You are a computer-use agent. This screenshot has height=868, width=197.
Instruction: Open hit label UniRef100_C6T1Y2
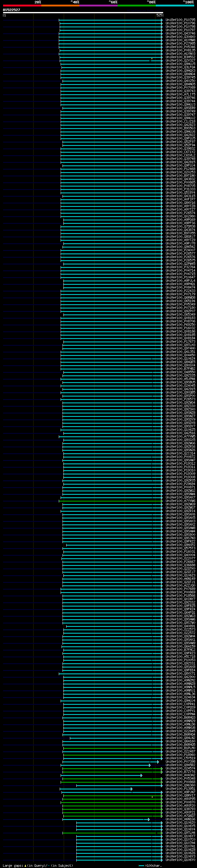180,152
